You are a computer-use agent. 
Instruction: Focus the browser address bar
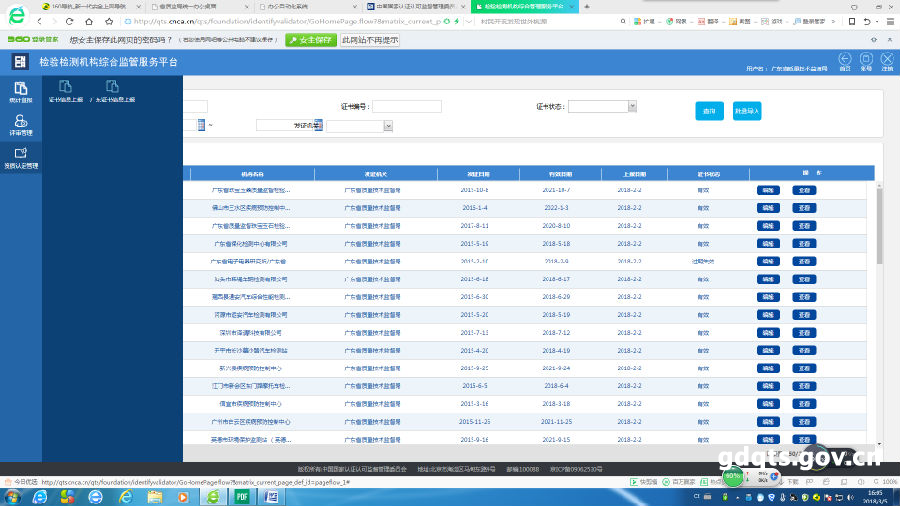pos(287,21)
